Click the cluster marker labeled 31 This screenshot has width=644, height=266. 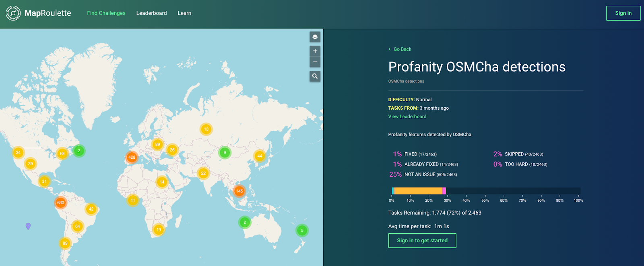tap(44, 181)
